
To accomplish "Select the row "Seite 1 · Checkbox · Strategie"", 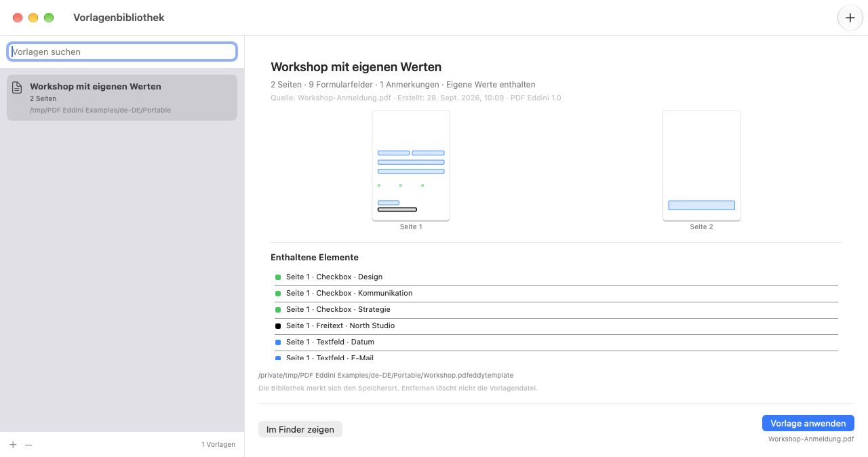I will tap(556, 310).
